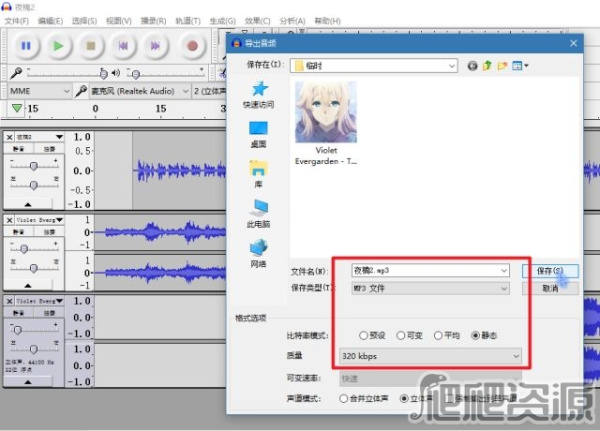The width and height of the screenshot is (600, 431).
Task: Click the 取消 Cancel button
Action: click(x=550, y=288)
